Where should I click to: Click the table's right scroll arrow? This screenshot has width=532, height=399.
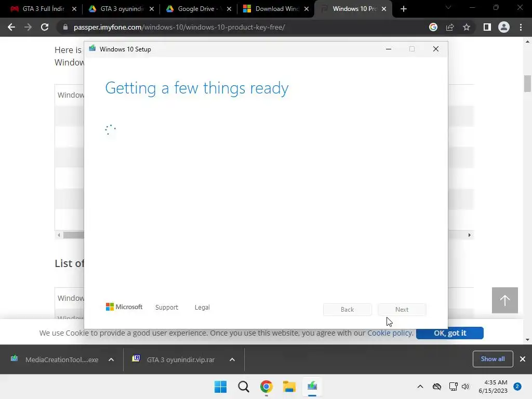[x=470, y=235]
